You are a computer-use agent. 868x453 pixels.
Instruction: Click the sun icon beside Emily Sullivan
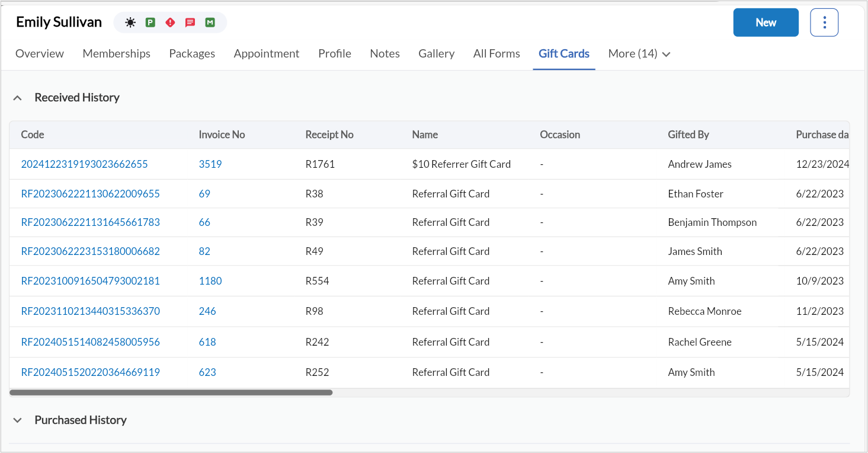[x=130, y=23]
